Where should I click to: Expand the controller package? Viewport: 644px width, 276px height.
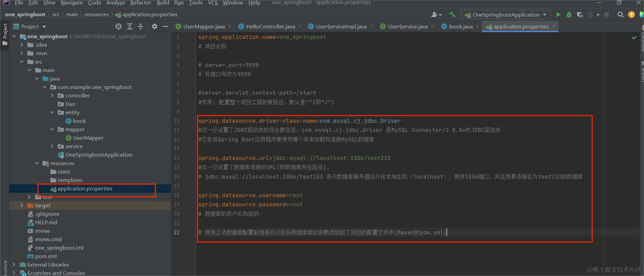(52, 95)
